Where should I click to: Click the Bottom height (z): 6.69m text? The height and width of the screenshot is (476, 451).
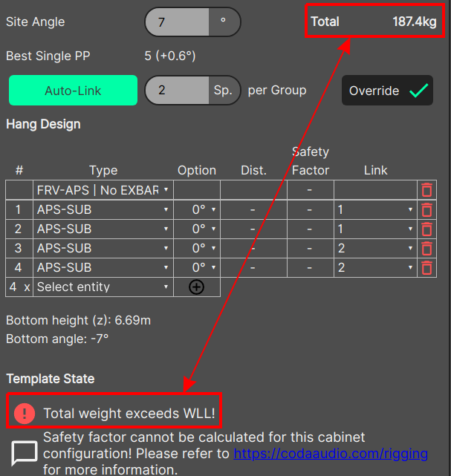(78, 320)
